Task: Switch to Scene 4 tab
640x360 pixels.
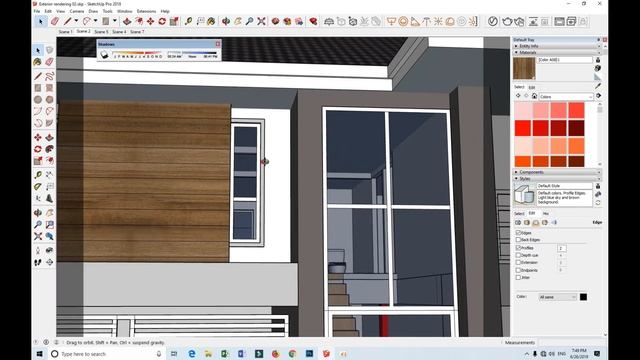Action: tap(119, 31)
